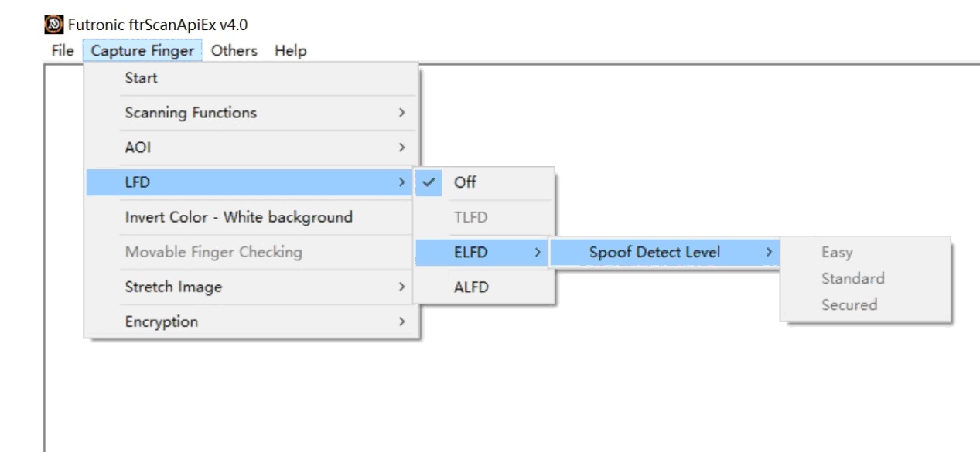Expand the Stretch Image submenu

tap(251, 287)
